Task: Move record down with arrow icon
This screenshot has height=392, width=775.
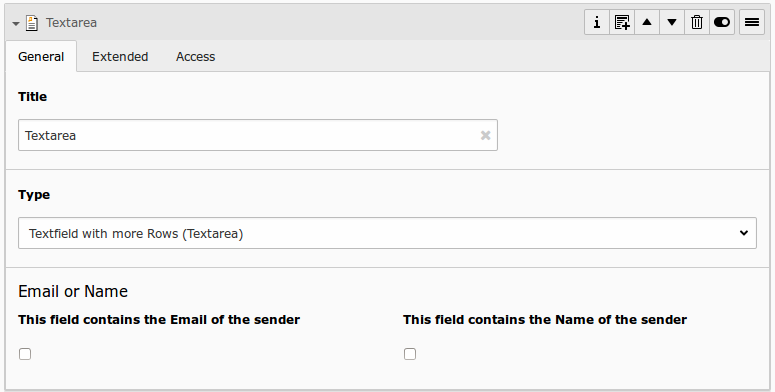Action: (672, 22)
